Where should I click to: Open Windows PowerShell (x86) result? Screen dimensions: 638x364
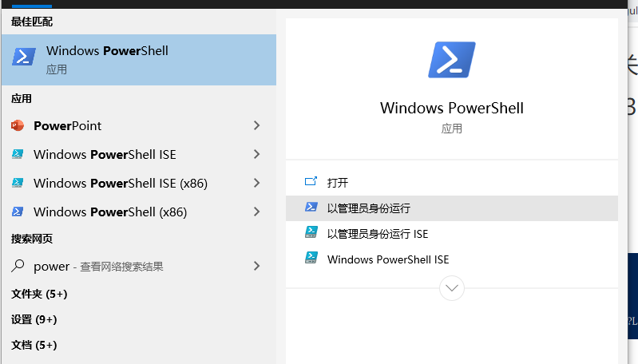(x=139, y=212)
